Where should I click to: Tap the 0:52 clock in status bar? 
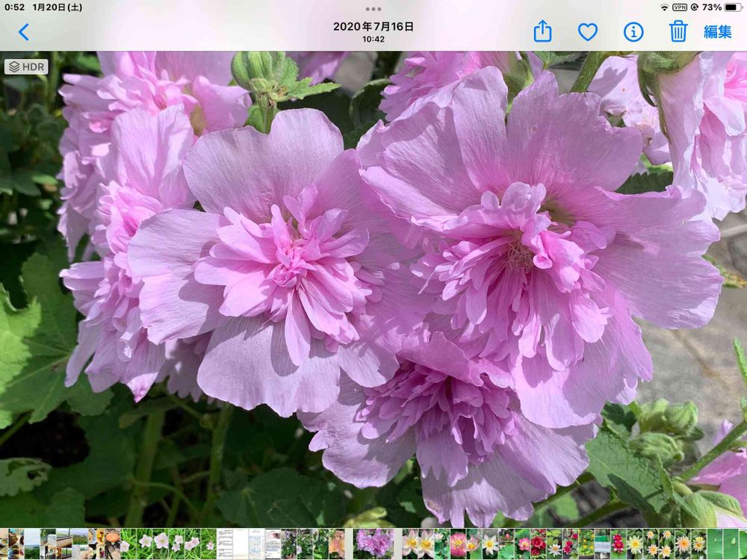[x=14, y=7]
